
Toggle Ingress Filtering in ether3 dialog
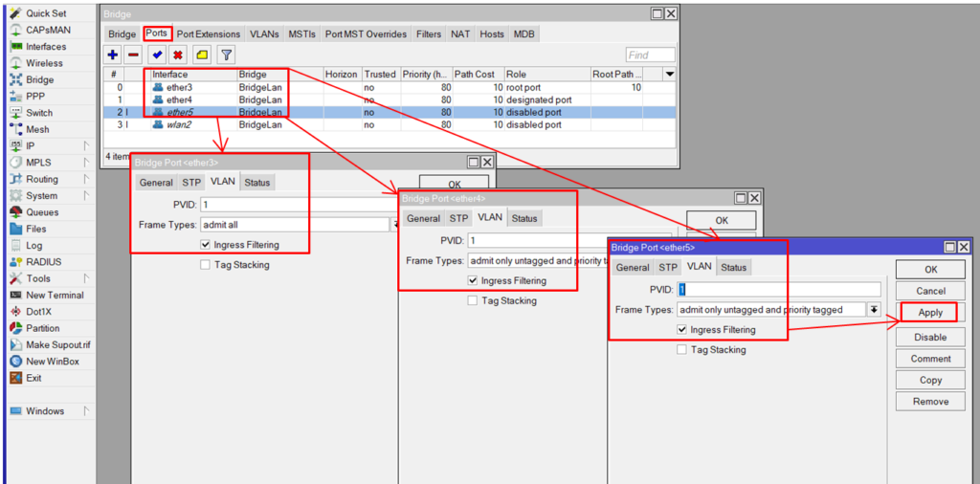[x=206, y=245]
